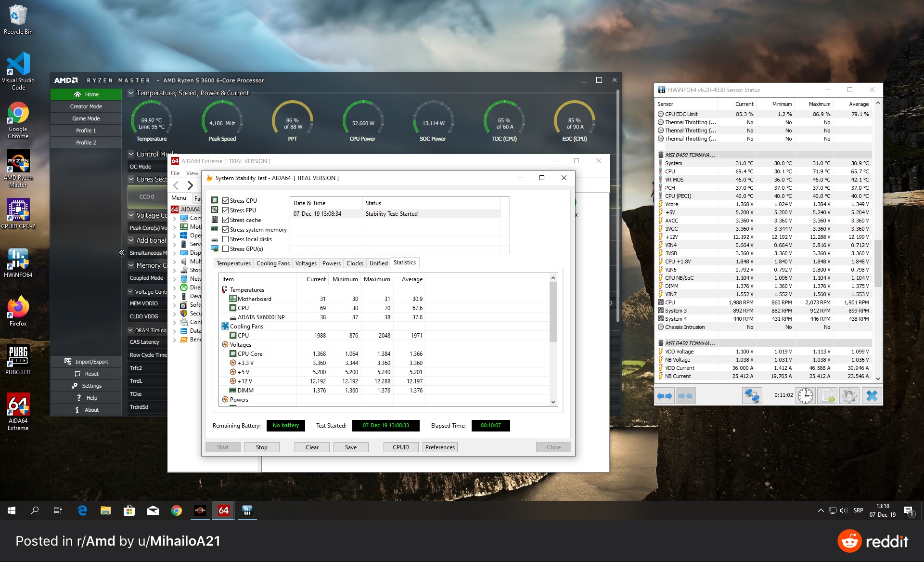Open AIDA64 File menu
Viewport: 924px width, 562px height.
tap(175, 173)
